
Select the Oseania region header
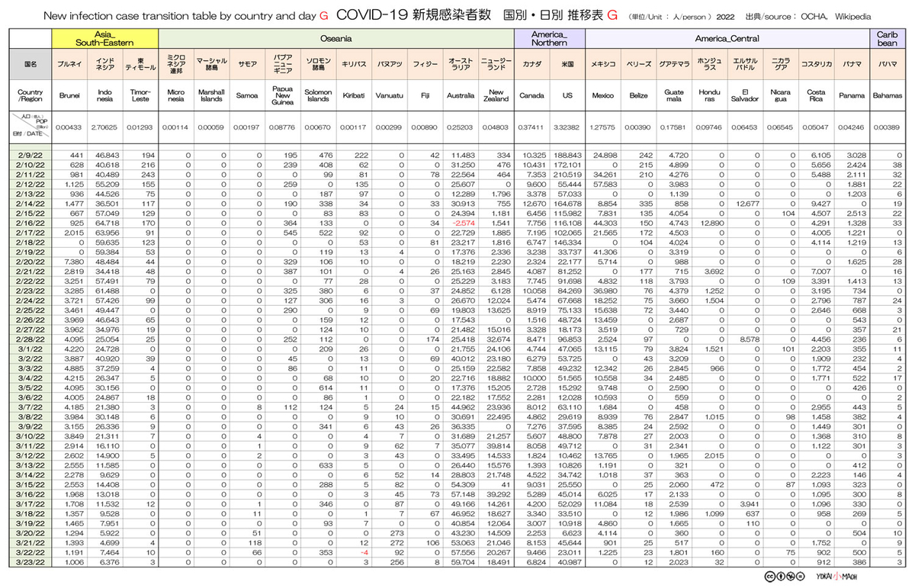click(336, 39)
